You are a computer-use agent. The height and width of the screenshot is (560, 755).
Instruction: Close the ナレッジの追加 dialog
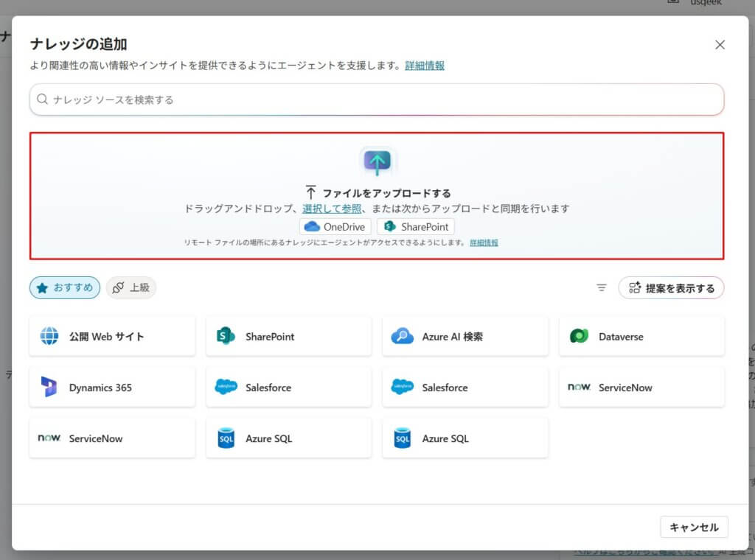coord(720,45)
